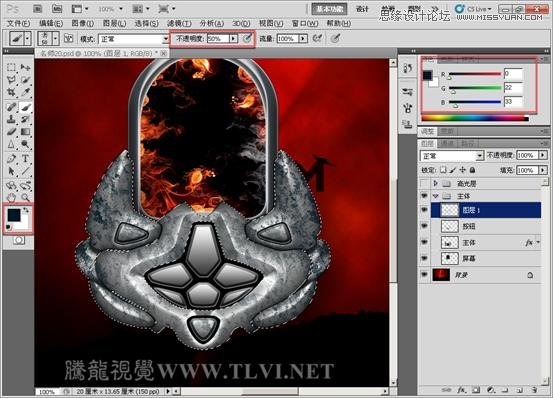Select the Eraser tool

(x=11, y=131)
